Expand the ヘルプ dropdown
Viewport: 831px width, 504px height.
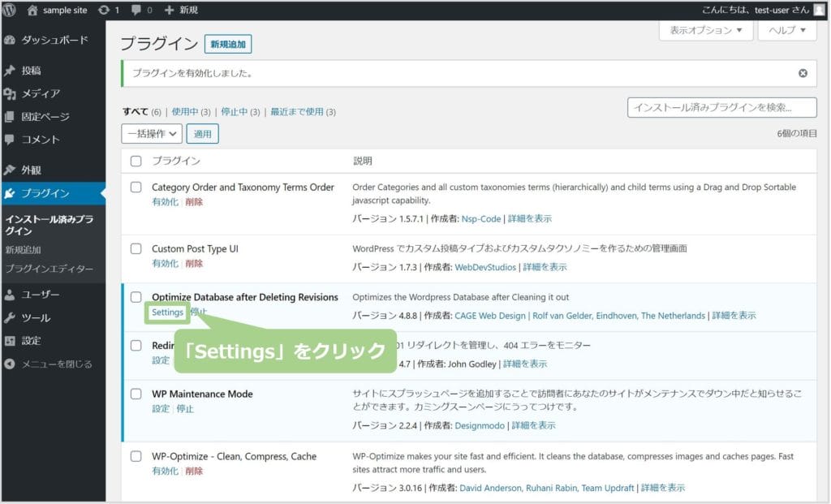click(x=787, y=30)
